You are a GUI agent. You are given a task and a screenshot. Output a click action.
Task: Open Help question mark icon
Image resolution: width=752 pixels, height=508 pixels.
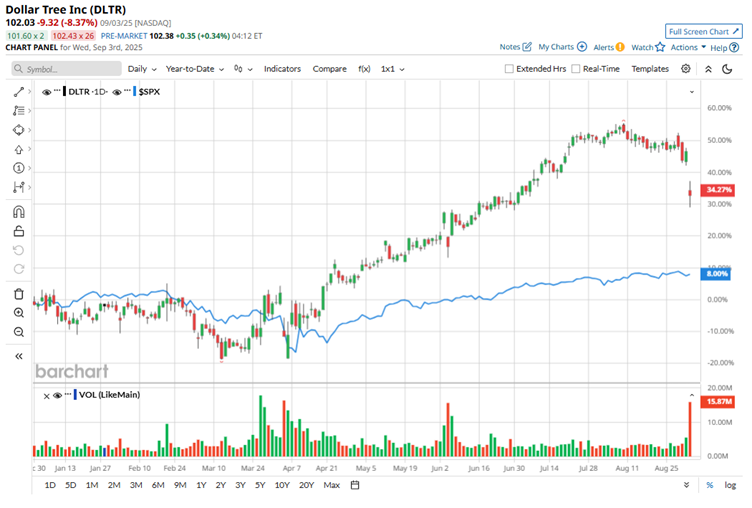coord(734,47)
